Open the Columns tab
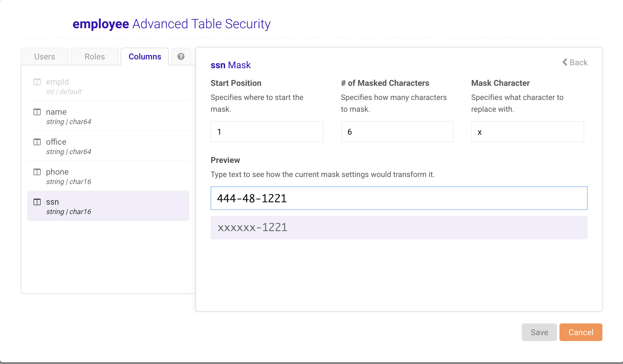Viewport: 623px width, 364px height. point(145,56)
